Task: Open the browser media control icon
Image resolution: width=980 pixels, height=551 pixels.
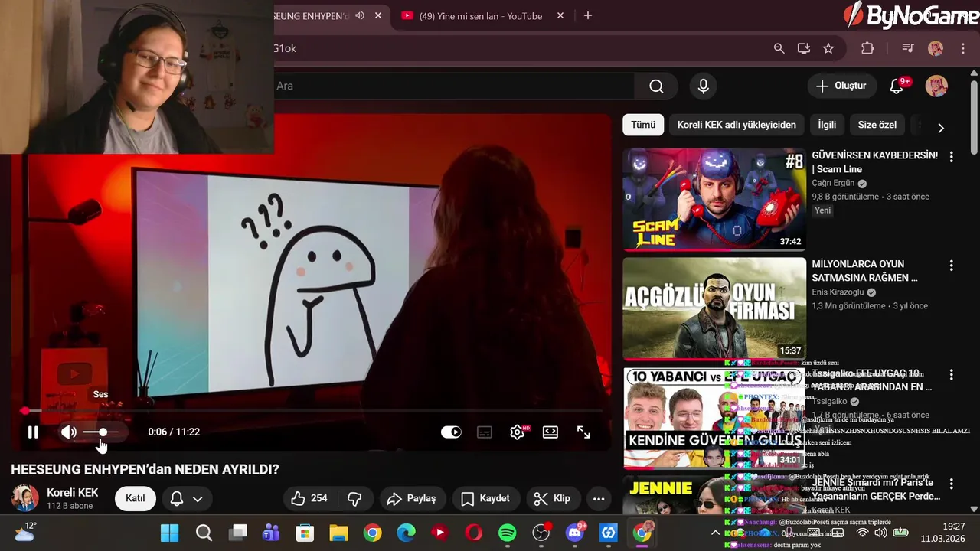Action: point(908,48)
